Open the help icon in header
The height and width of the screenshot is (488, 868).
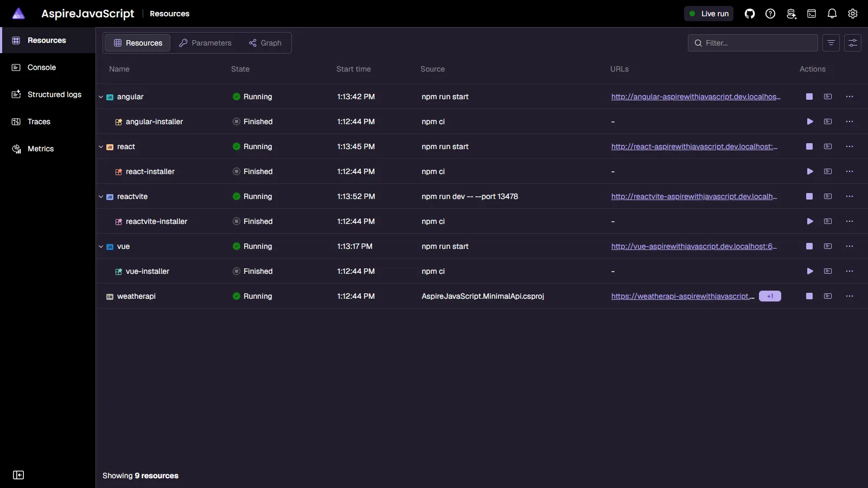point(770,14)
